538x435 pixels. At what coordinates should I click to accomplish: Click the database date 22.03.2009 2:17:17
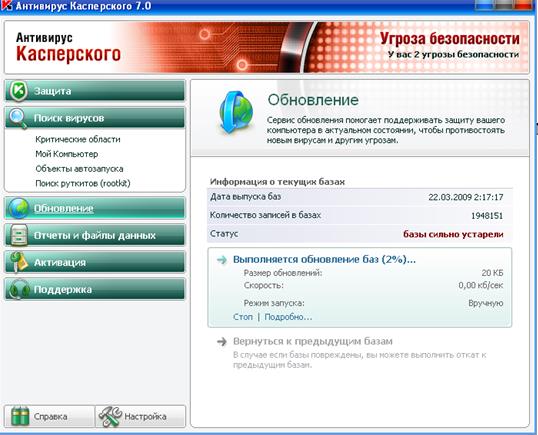(466, 197)
